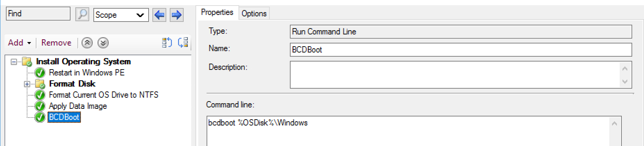Viewport: 644px width, 146px height.
Task: Edit the Name field containing BCDBoot
Action: [460, 50]
